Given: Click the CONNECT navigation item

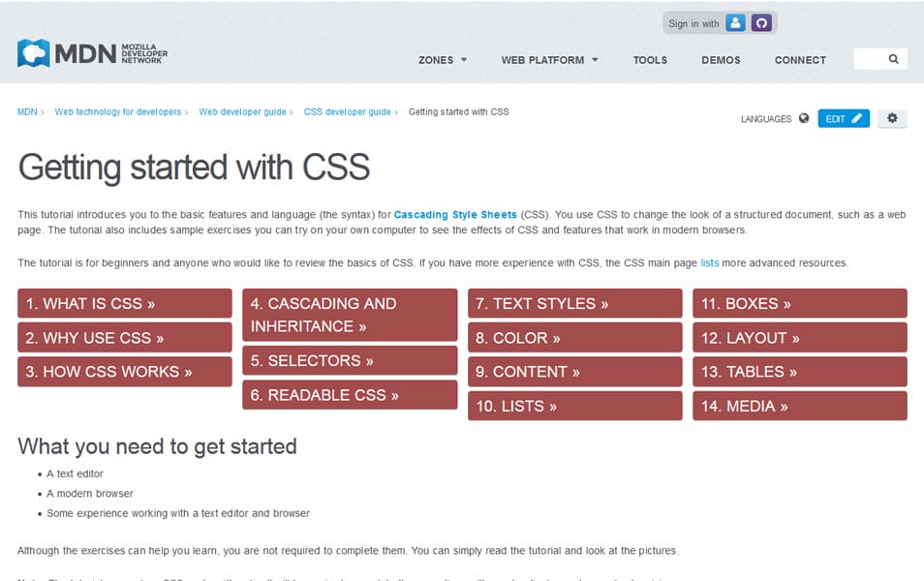Looking at the screenshot, I should tap(800, 60).
